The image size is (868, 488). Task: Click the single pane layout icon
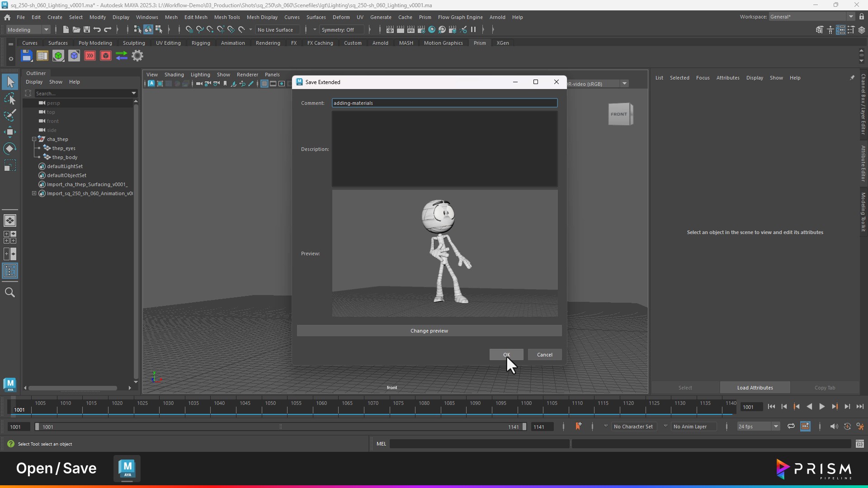(x=10, y=221)
